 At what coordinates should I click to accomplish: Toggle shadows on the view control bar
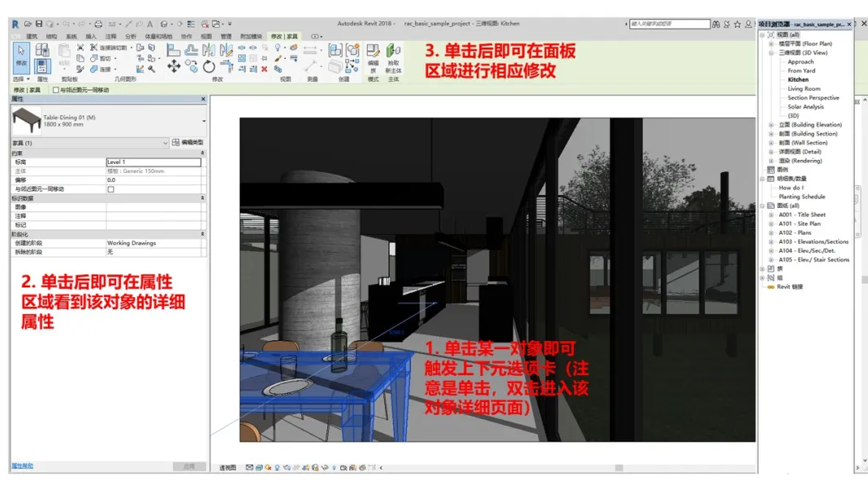(277, 466)
